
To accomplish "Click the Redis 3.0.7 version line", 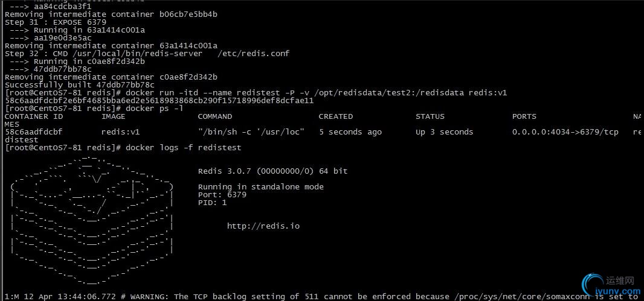I will pyautogui.click(x=272, y=171).
